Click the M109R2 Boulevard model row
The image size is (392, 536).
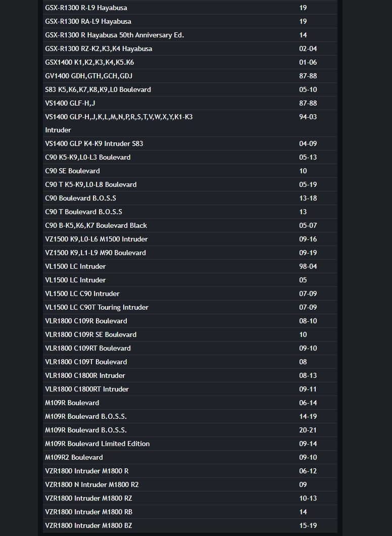tap(74, 457)
